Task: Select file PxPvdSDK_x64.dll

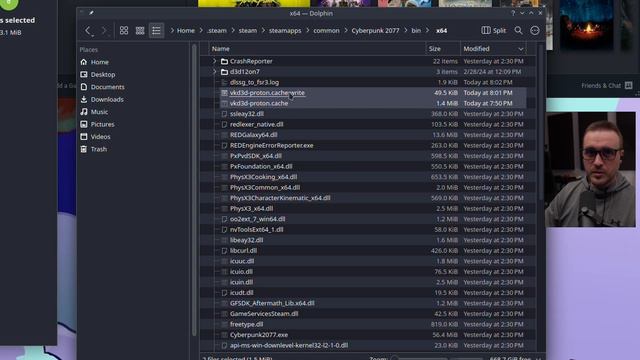Action: (256, 156)
